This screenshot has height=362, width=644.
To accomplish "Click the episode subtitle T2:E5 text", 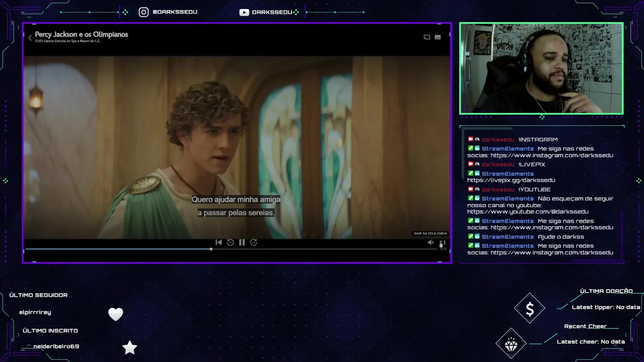I will click(x=67, y=41).
